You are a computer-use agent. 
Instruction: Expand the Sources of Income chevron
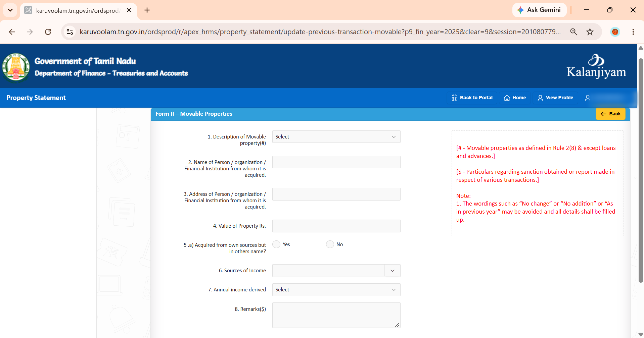pos(393,271)
